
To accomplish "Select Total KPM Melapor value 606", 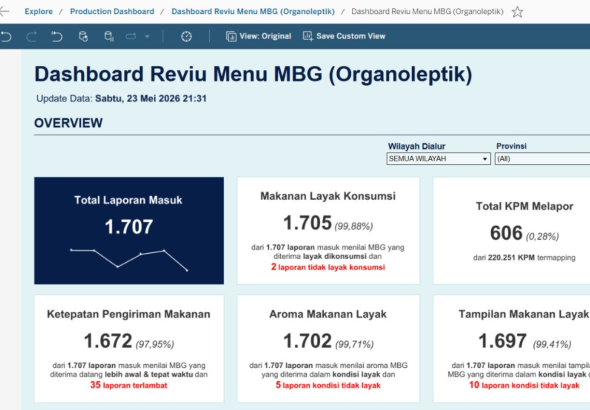I will [x=506, y=233].
